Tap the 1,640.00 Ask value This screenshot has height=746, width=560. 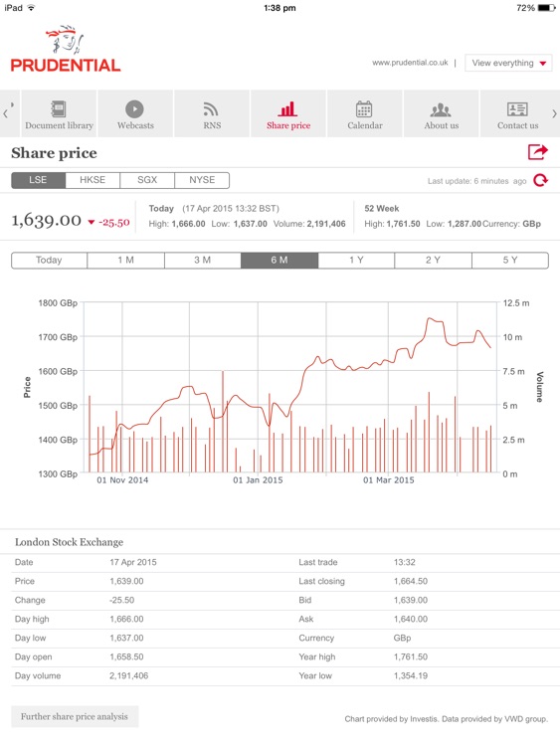411,619
